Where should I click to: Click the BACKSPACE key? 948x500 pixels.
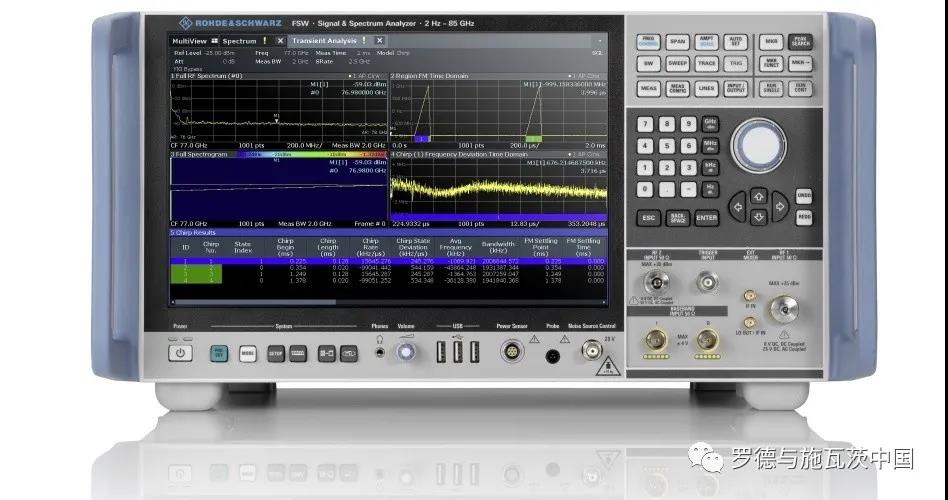click(x=678, y=218)
